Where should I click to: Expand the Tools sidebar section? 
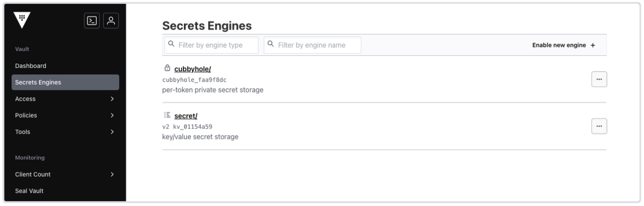point(112,132)
